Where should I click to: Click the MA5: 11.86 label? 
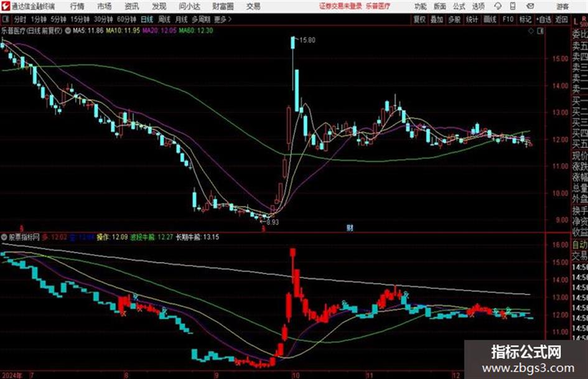[x=88, y=30]
